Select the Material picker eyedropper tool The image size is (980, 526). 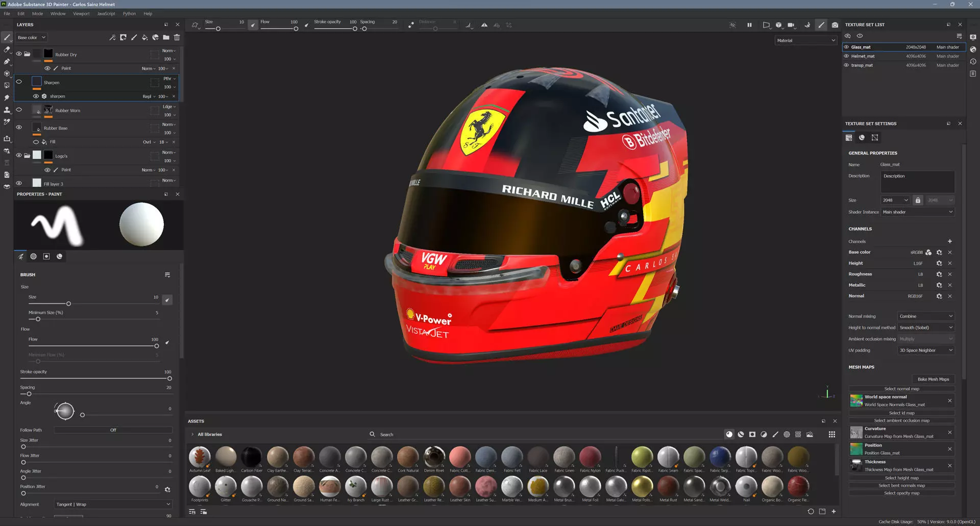coord(7,122)
